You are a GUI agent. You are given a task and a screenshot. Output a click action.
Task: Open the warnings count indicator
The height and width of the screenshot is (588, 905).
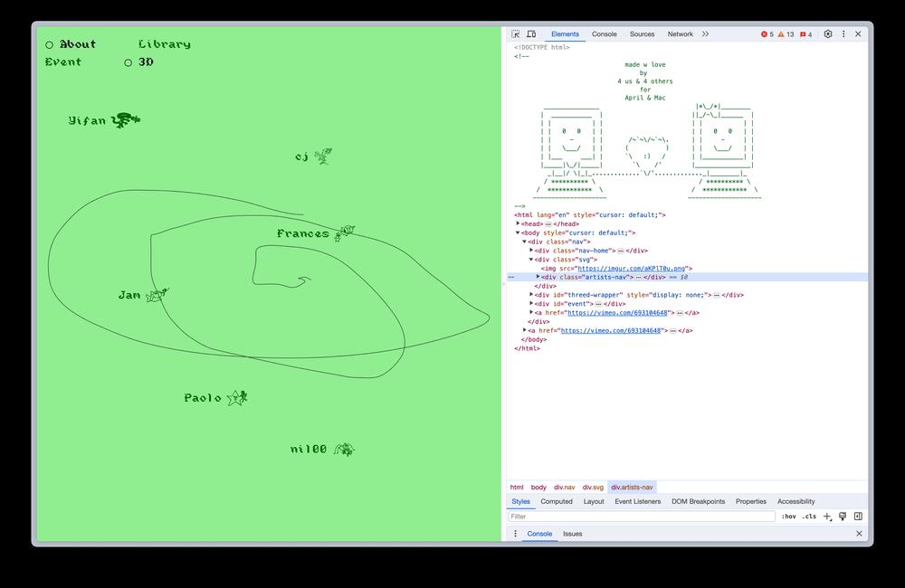point(786,34)
